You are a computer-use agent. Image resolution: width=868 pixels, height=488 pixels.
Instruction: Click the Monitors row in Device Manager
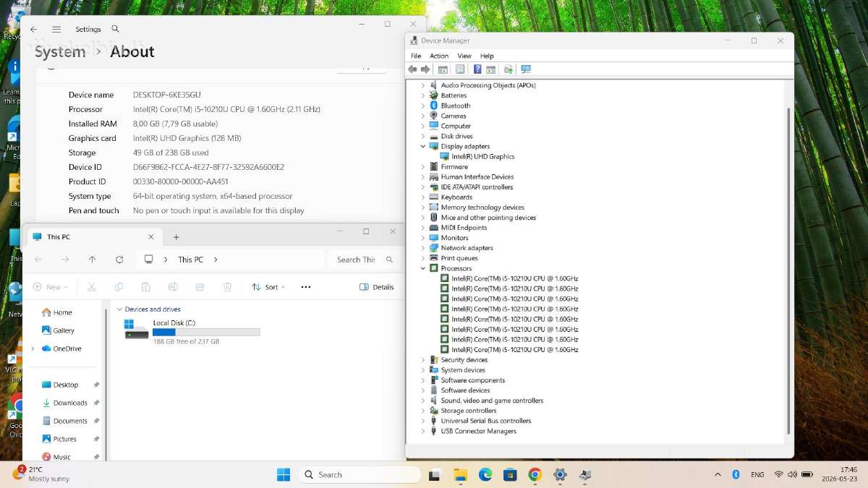(x=454, y=238)
